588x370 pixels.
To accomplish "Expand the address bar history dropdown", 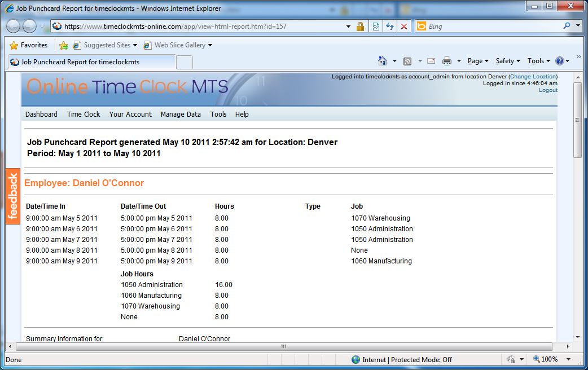I will pos(348,27).
